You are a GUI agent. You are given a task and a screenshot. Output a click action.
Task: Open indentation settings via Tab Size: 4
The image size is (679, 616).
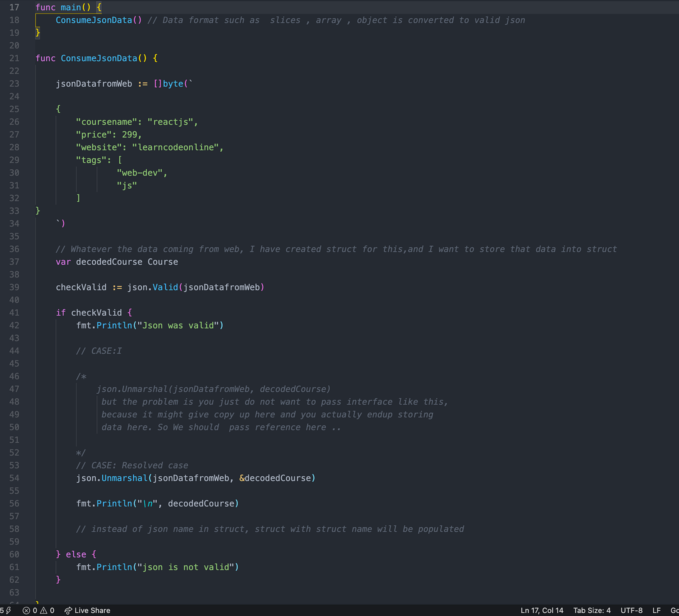pyautogui.click(x=592, y=610)
